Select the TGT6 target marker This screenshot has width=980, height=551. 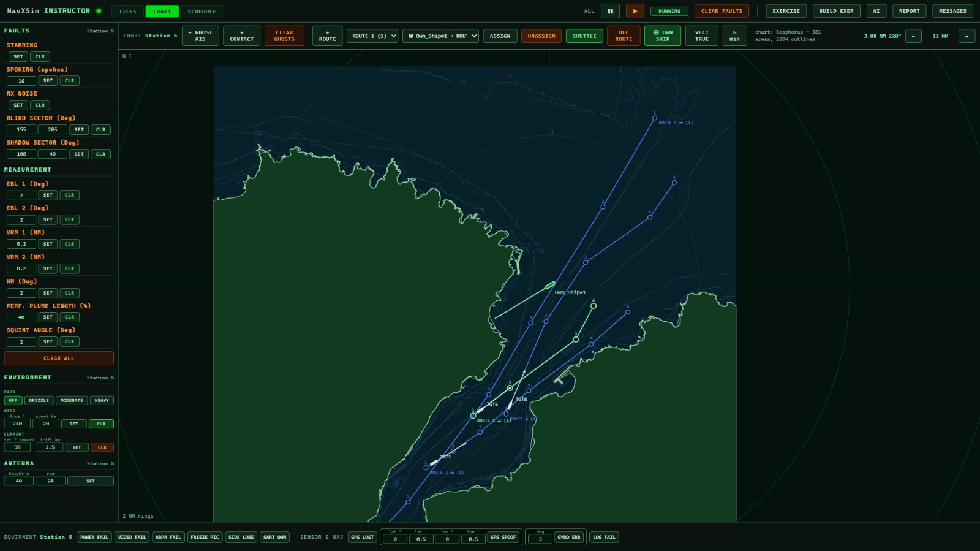(481, 409)
